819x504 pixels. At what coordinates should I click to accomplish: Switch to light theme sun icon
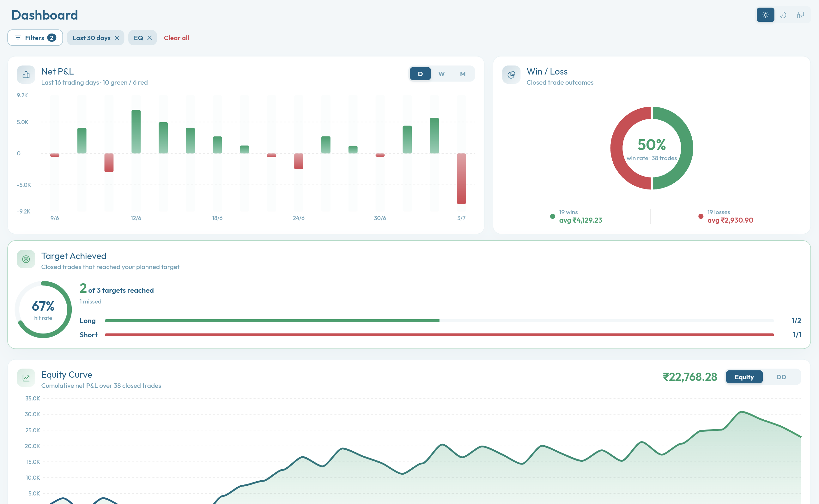[765, 15]
